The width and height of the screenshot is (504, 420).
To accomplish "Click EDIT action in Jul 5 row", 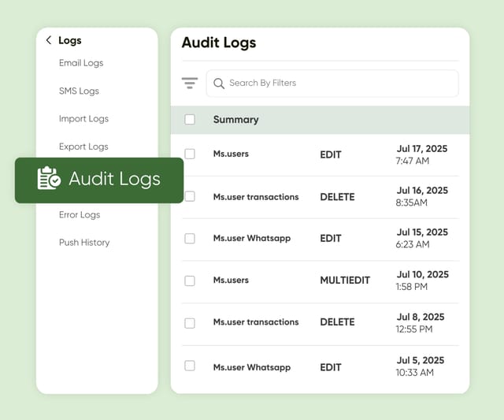I will [331, 367].
